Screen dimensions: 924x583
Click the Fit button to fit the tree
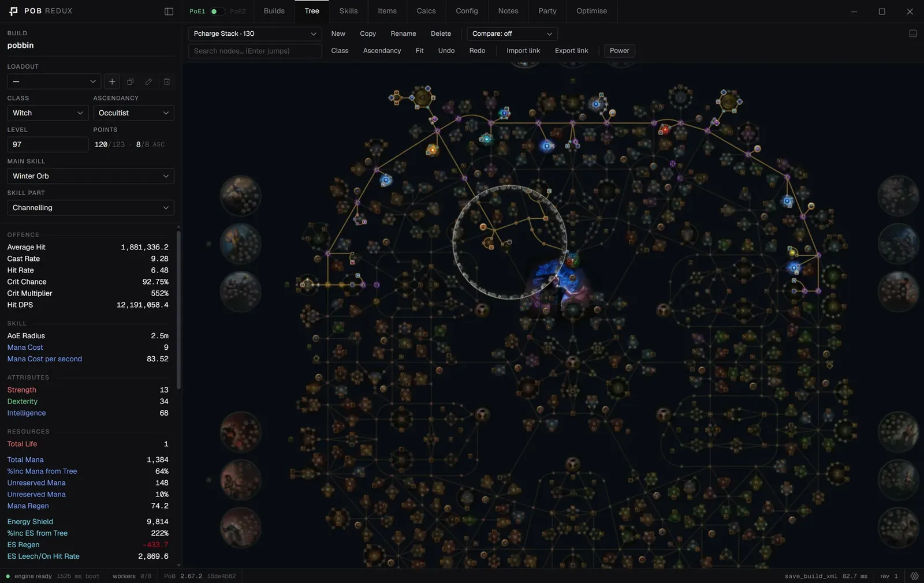419,51
